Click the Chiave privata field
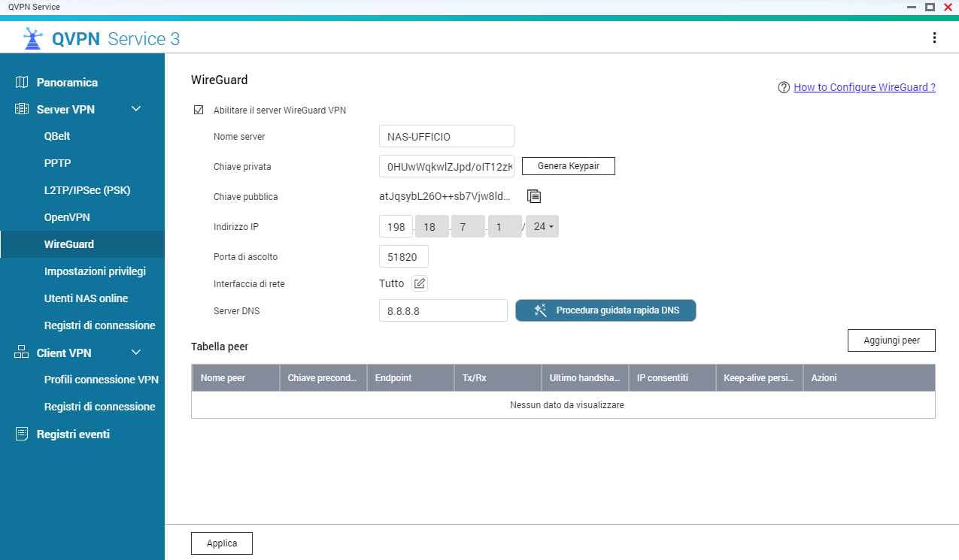This screenshot has width=959, height=560. (x=447, y=166)
